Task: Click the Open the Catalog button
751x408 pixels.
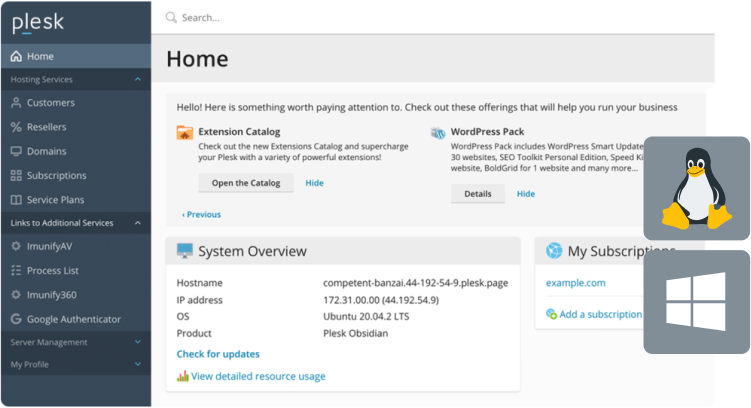Action: 245,183
